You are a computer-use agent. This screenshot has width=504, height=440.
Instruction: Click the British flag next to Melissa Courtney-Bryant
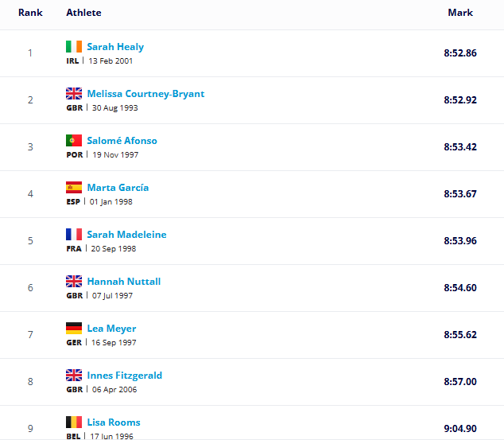pos(74,93)
